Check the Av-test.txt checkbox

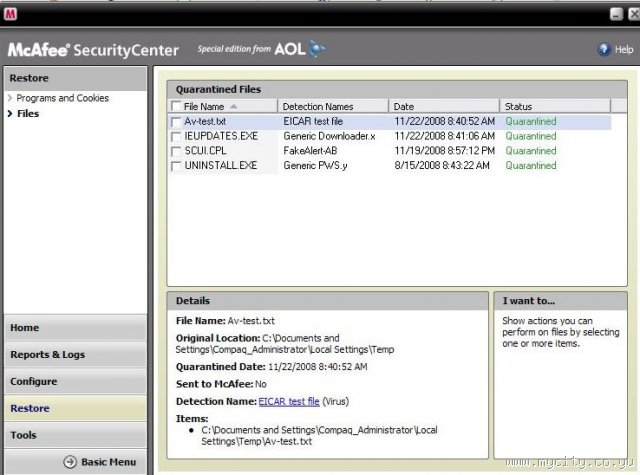pyautogui.click(x=176, y=122)
